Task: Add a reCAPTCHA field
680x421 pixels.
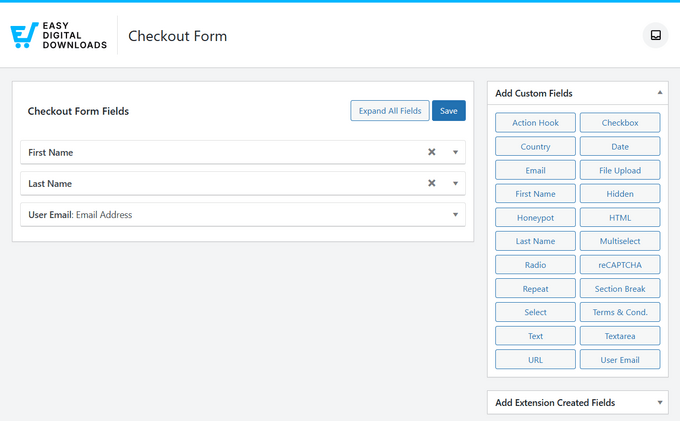Action: coord(620,265)
